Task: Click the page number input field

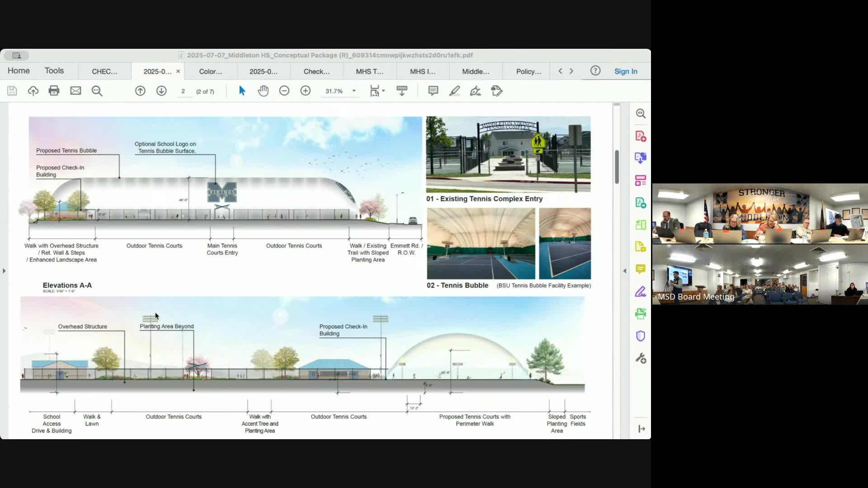Action: point(184,91)
